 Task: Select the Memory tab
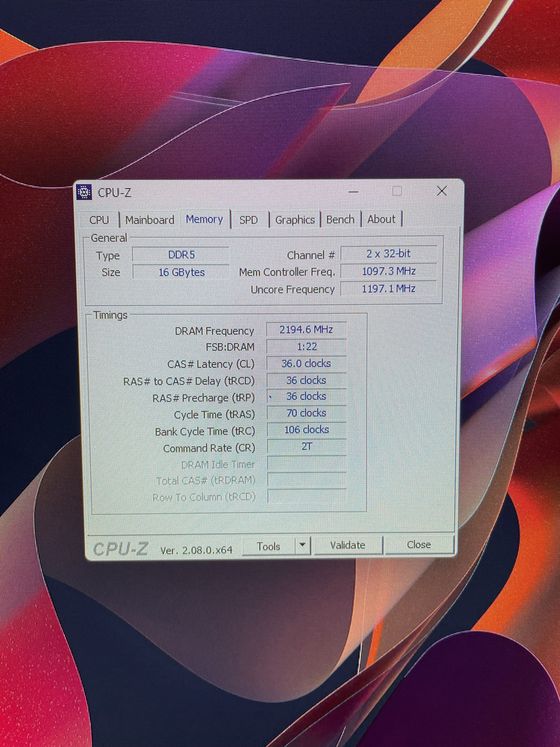[204, 219]
